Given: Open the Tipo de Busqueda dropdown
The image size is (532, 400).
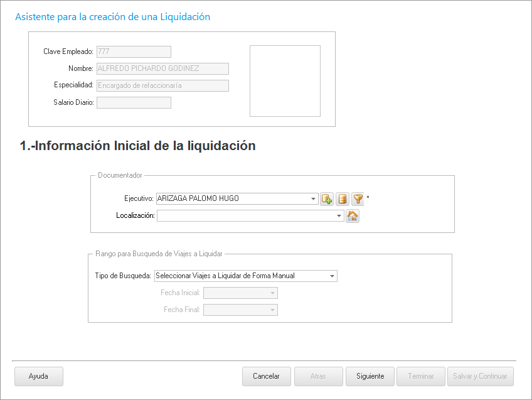Looking at the screenshot, I should pos(332,276).
